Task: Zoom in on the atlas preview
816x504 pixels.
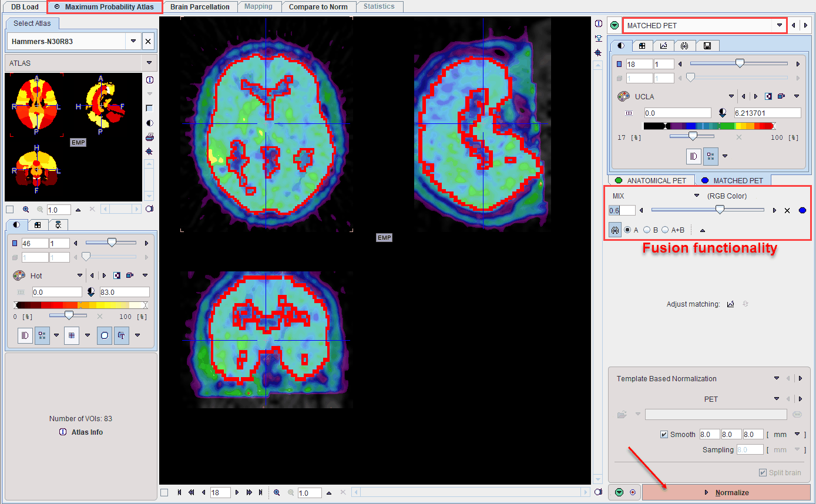Action: 26,210
